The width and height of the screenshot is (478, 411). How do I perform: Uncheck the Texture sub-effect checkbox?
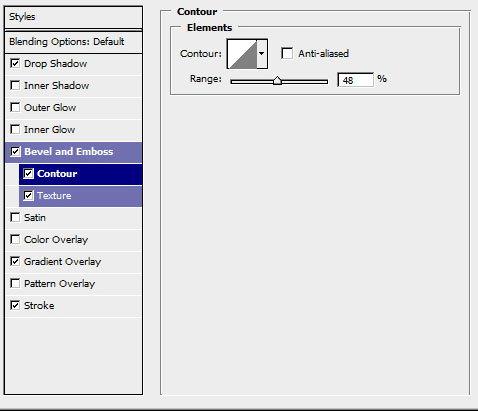(x=28, y=195)
